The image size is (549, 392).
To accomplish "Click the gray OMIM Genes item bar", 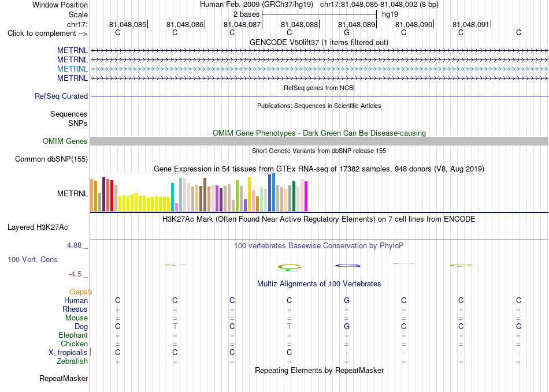I will pyautogui.click(x=319, y=141).
